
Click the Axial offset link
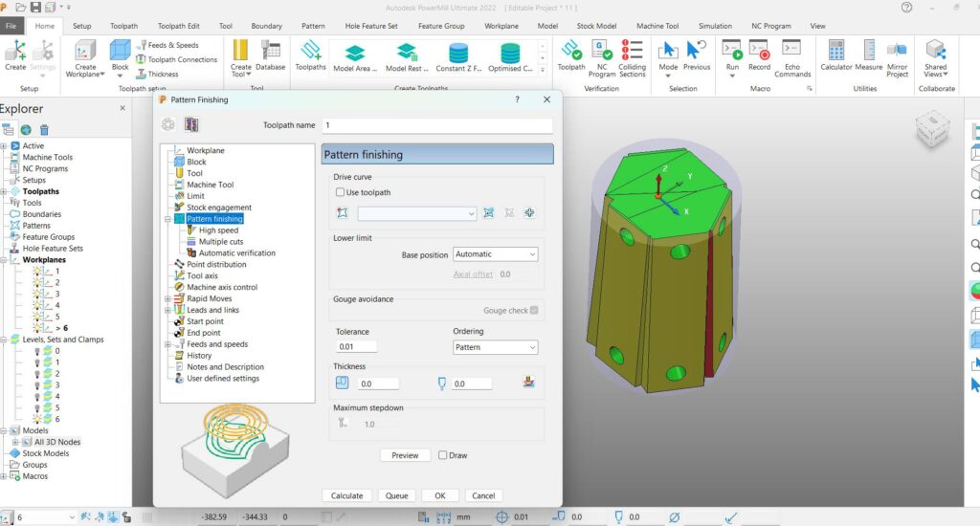pyautogui.click(x=473, y=274)
